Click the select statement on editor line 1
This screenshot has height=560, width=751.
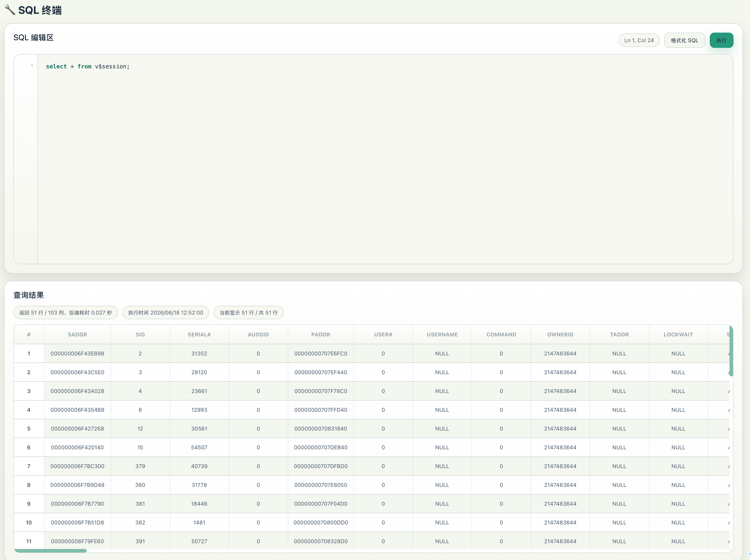tap(88, 66)
